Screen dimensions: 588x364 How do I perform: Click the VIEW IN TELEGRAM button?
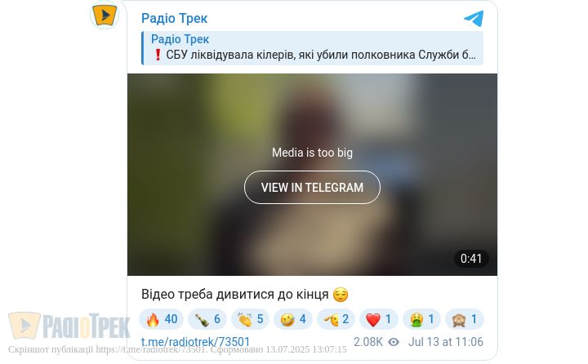pyautogui.click(x=312, y=188)
